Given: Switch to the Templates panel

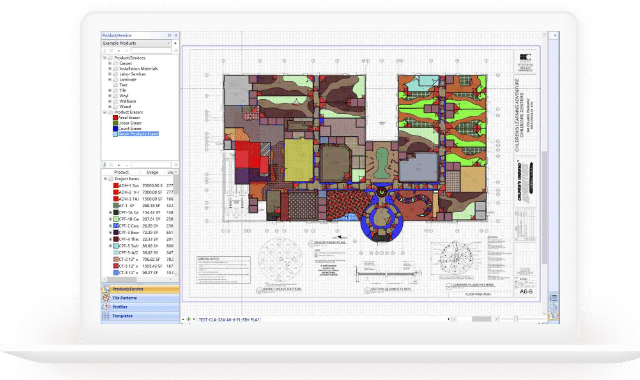Looking at the screenshot, I should pyautogui.click(x=140, y=316).
